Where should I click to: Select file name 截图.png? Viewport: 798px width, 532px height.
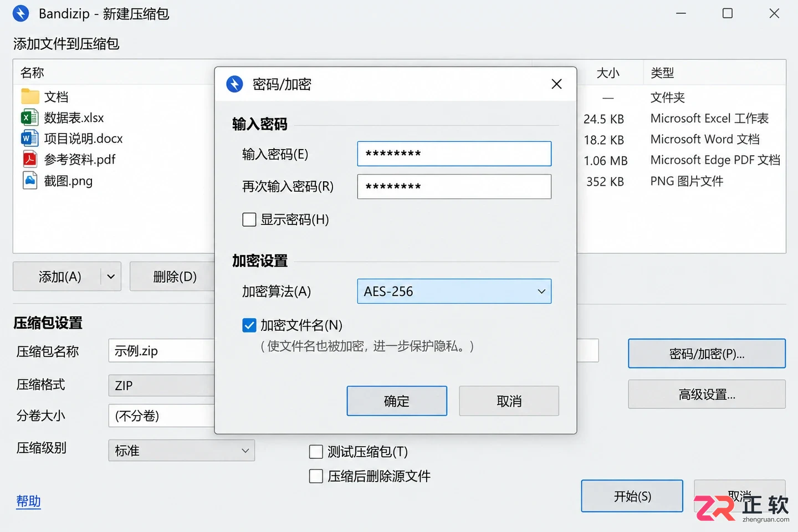[68, 181]
